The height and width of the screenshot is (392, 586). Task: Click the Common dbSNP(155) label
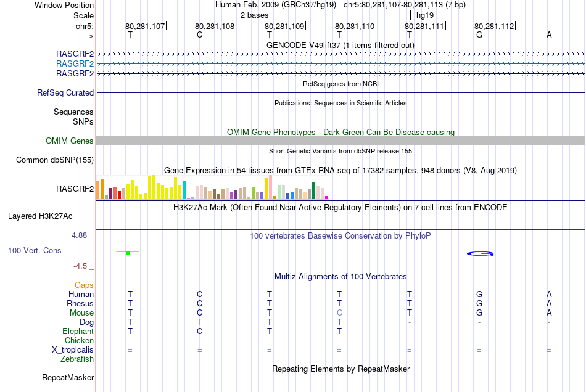(55, 160)
